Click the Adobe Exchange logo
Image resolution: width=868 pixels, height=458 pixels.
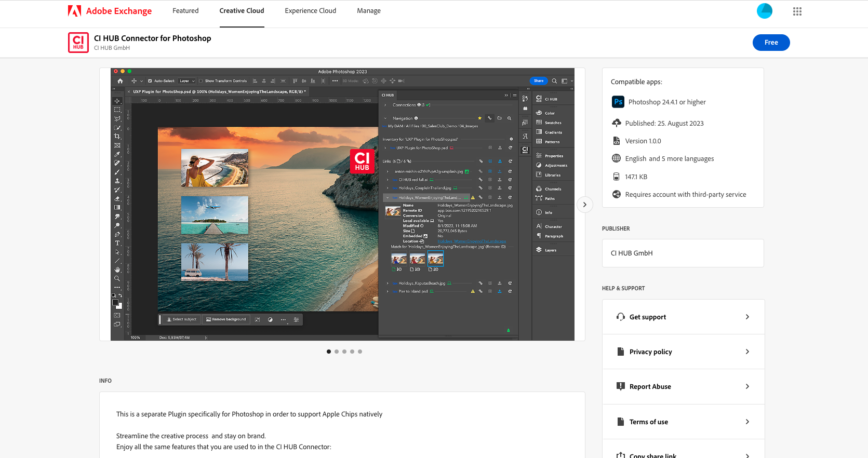pos(110,11)
